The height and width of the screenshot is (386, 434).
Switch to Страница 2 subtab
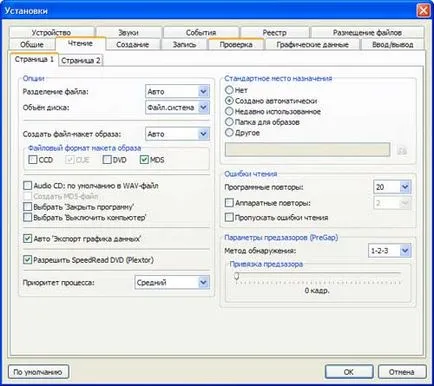point(81,61)
